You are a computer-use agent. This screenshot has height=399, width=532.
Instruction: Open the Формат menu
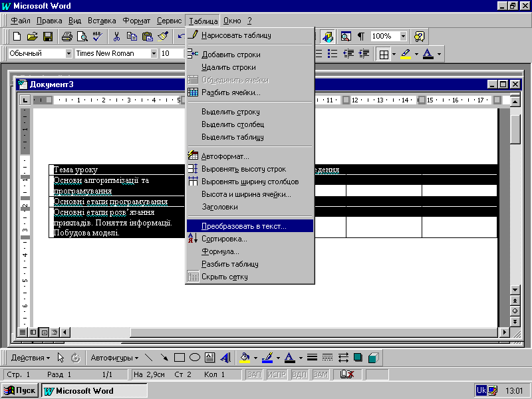(136, 21)
